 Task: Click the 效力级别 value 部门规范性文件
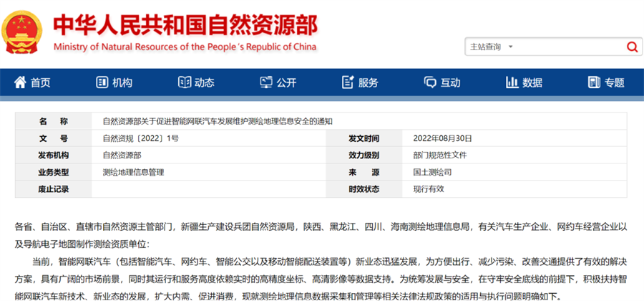(x=440, y=156)
